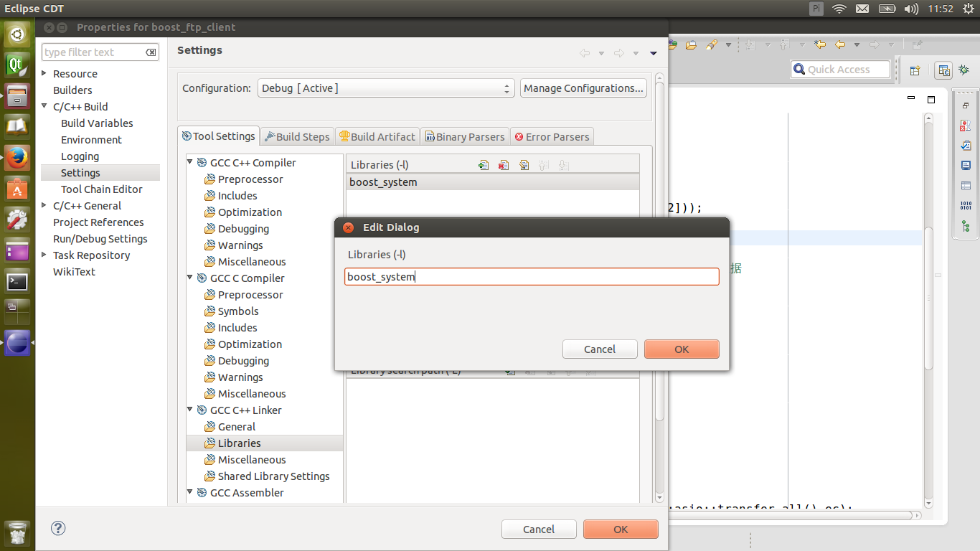Open the Configuration Debug [Active] combo box
The width and height of the screenshot is (980, 551).
[x=385, y=88]
